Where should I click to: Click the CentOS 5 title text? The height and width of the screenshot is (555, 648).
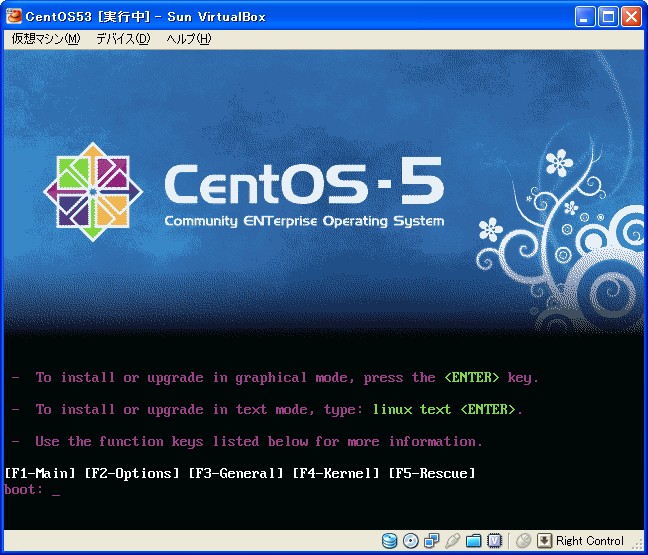(305, 183)
